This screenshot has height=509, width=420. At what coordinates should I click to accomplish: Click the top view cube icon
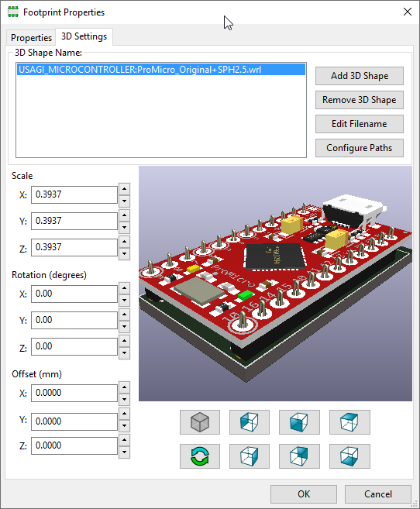tap(349, 422)
